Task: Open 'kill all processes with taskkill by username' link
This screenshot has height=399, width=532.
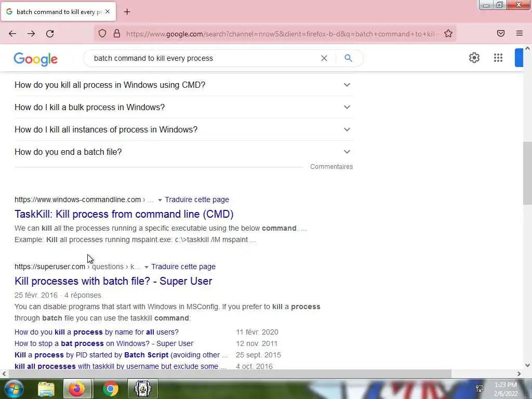Action: [x=120, y=366]
